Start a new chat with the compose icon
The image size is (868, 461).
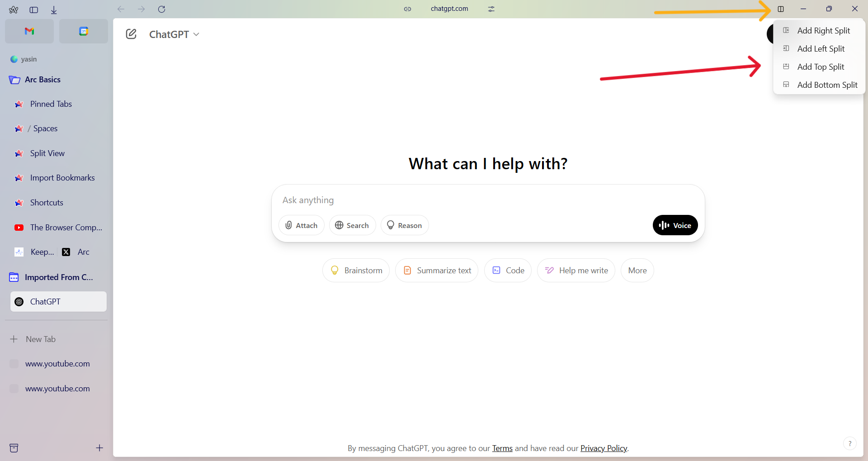coord(131,34)
